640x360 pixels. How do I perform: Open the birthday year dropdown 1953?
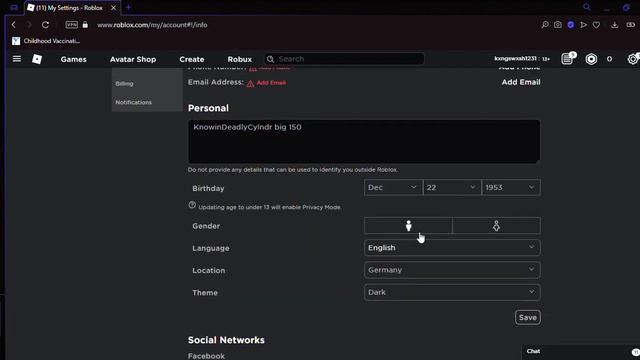[511, 187]
